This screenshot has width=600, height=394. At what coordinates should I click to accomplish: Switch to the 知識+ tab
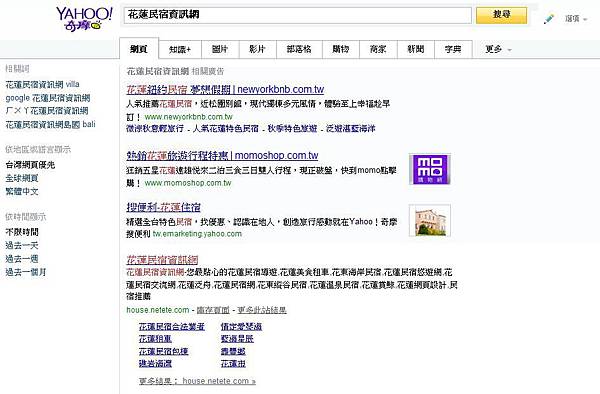coord(180,49)
